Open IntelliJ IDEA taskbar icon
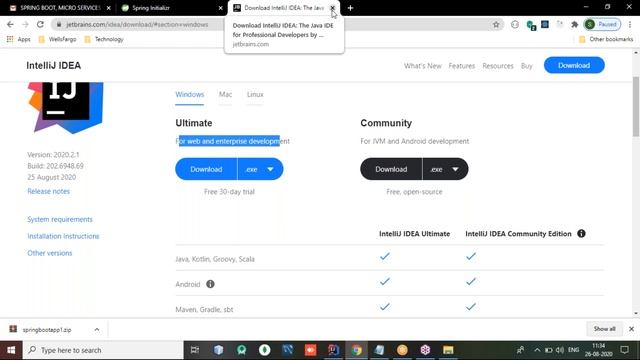The image size is (640, 360). pyautogui.click(x=333, y=350)
